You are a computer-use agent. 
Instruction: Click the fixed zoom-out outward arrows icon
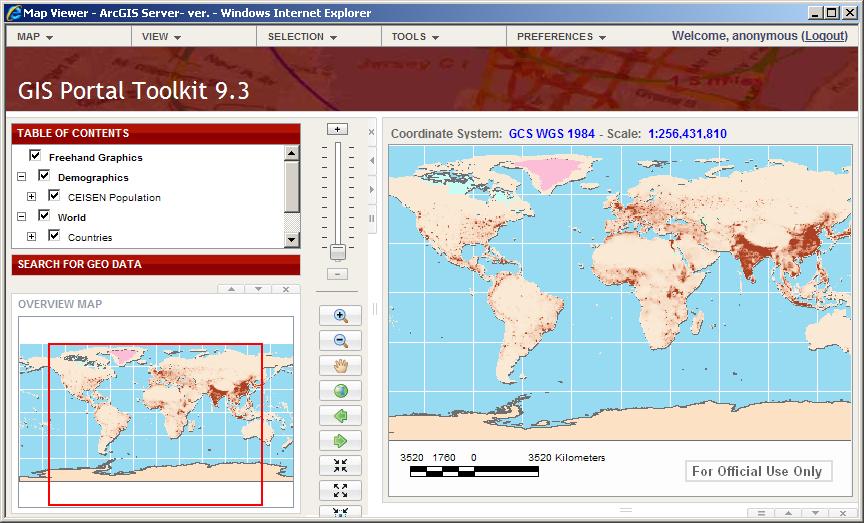[341, 490]
